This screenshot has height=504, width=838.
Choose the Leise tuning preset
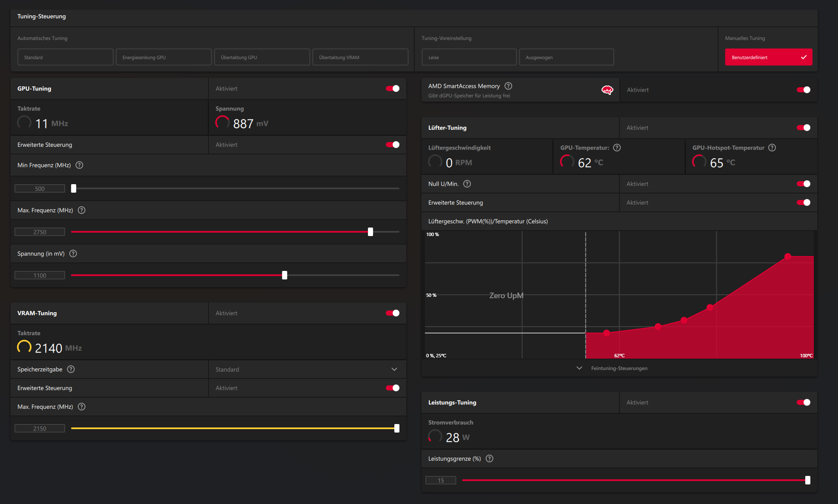469,57
